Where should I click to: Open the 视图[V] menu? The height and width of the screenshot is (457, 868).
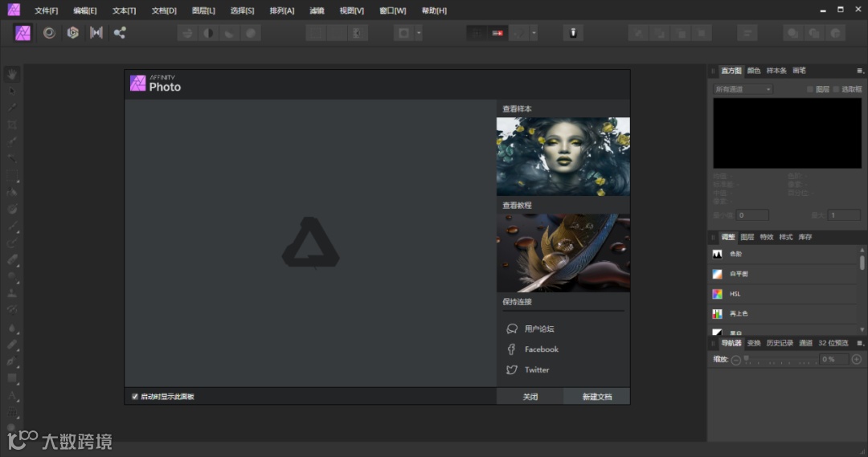tap(351, 10)
